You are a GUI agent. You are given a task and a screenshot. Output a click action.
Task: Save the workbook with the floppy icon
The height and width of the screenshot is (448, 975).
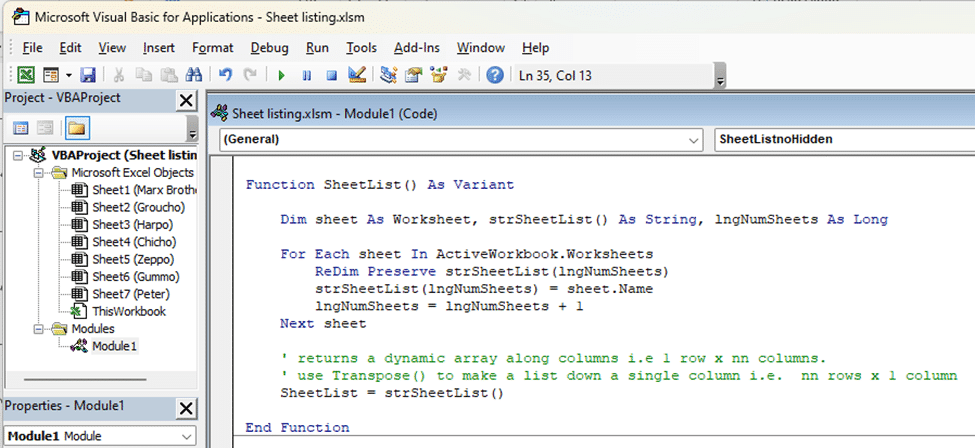tap(88, 75)
